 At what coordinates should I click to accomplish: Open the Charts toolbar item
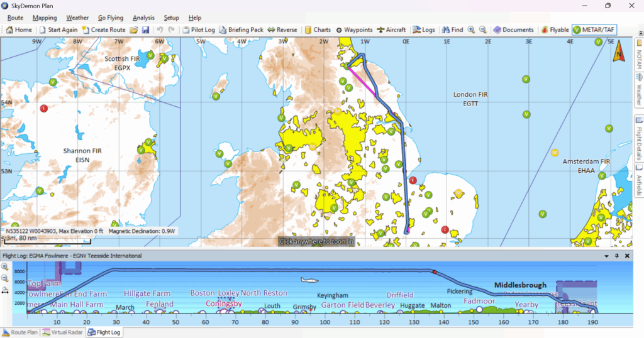point(318,30)
